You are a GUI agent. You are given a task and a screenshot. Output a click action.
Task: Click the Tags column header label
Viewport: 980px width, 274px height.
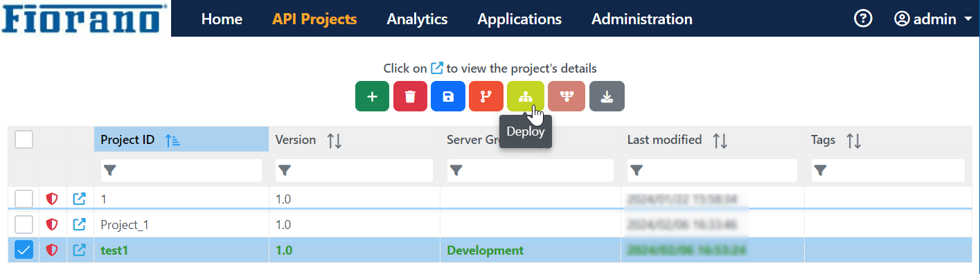(823, 140)
